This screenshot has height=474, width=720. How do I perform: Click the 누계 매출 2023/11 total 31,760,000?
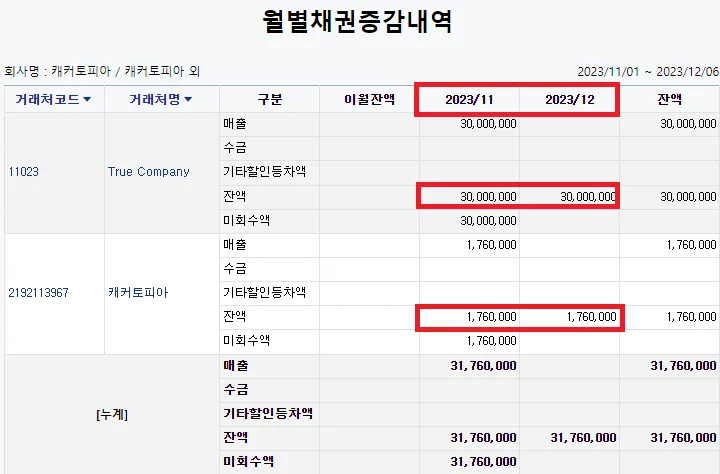(x=483, y=366)
